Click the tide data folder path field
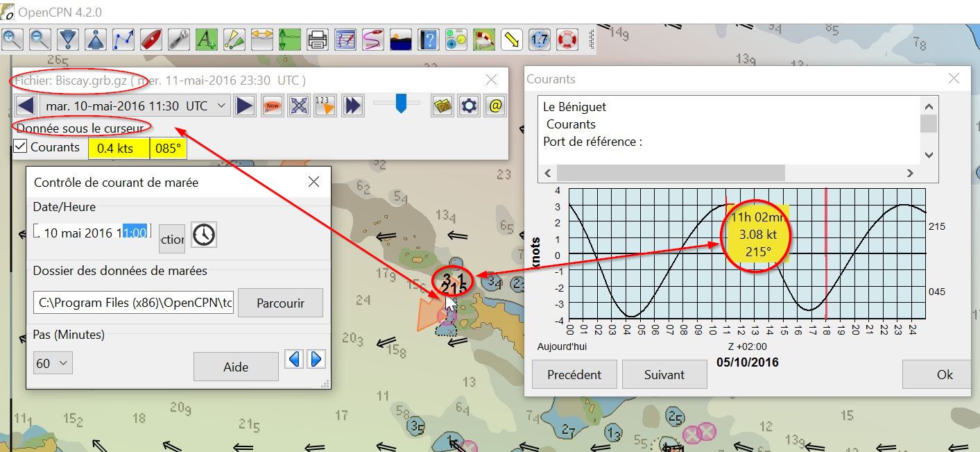 click(x=133, y=303)
